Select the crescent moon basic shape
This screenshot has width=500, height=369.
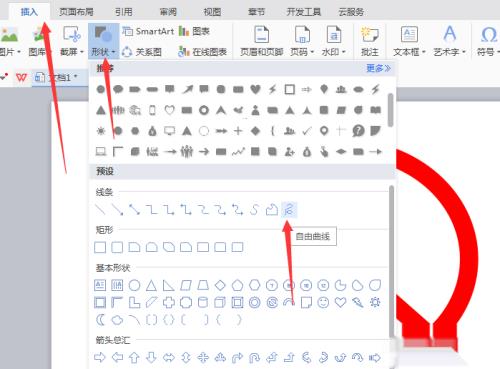100,320
